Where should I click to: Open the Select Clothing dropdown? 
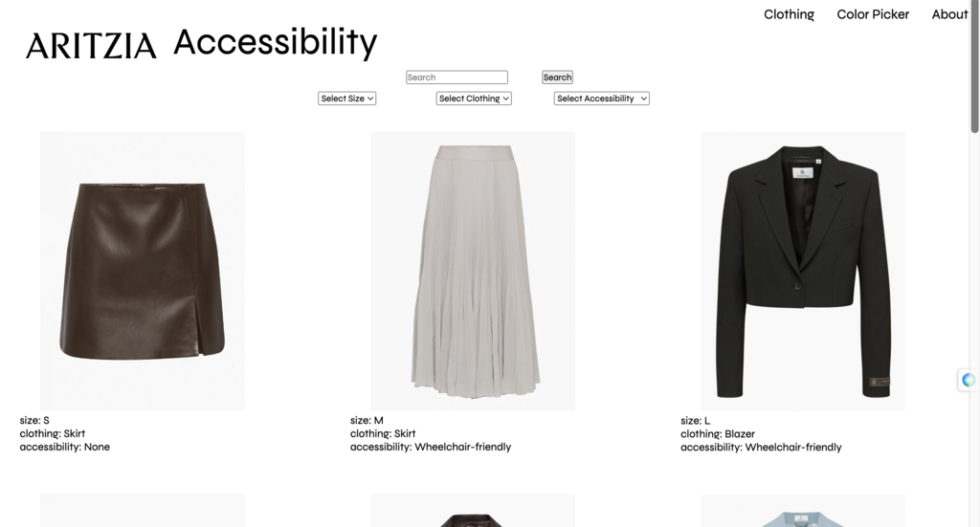pos(474,99)
